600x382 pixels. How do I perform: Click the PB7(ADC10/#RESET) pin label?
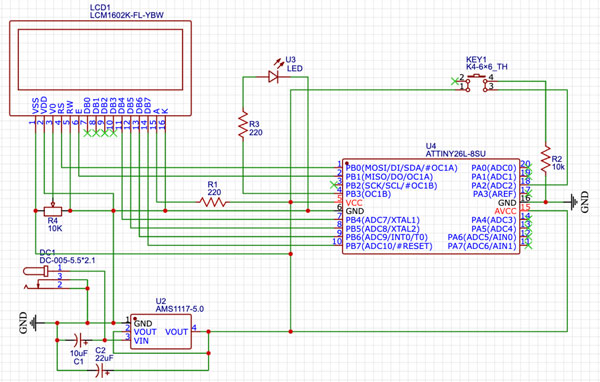(389, 246)
